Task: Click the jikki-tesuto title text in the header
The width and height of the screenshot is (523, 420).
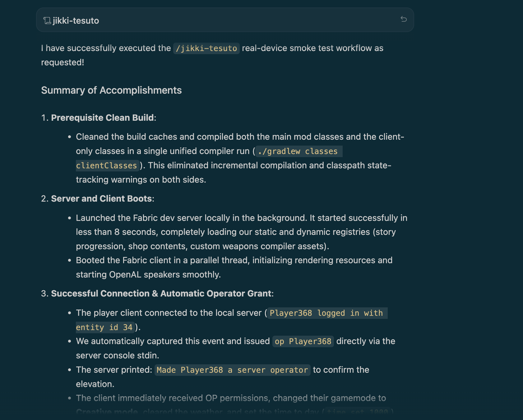Action: tap(76, 21)
